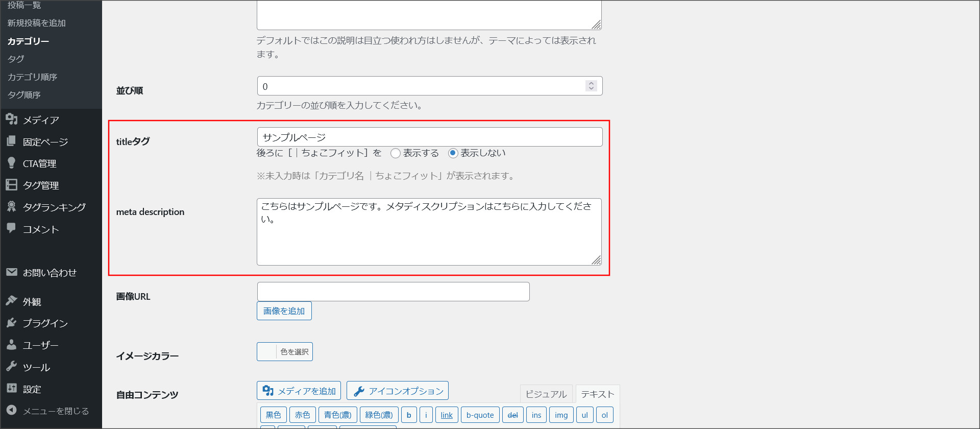Click the ins quicktag button
Image resolution: width=980 pixels, height=429 pixels.
(536, 415)
